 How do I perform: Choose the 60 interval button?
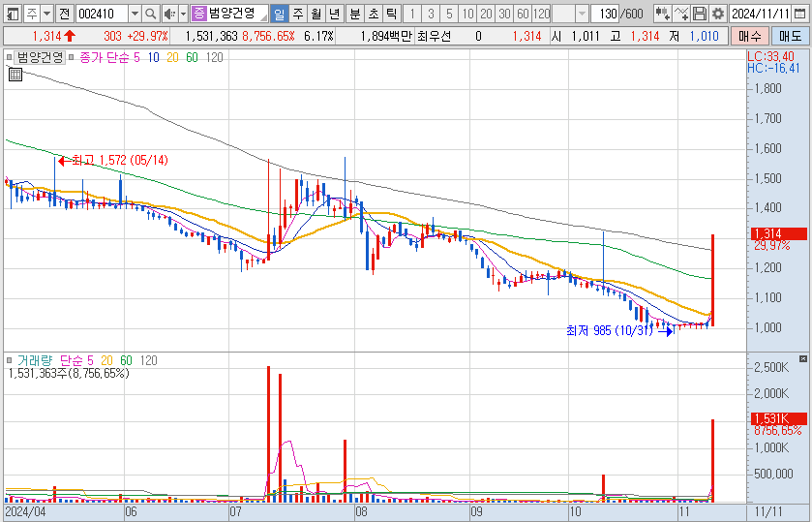coord(523,14)
